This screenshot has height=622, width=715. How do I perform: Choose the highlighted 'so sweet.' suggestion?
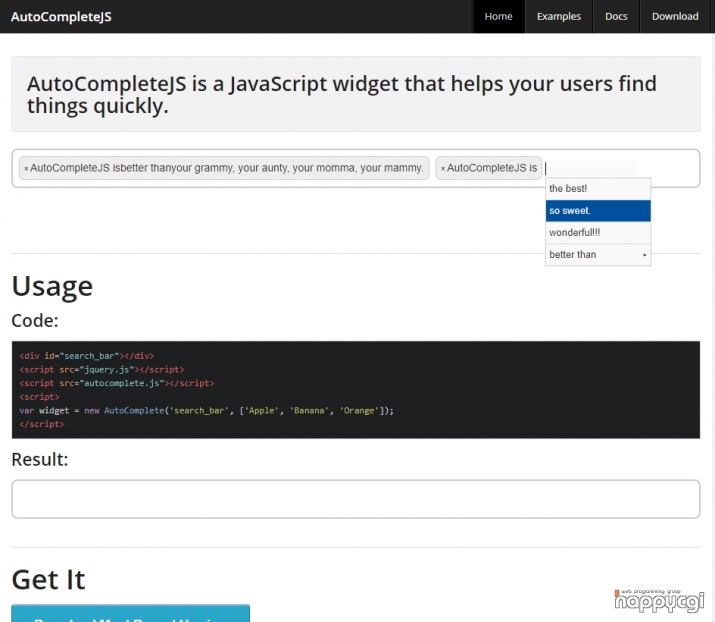pyautogui.click(x=598, y=211)
